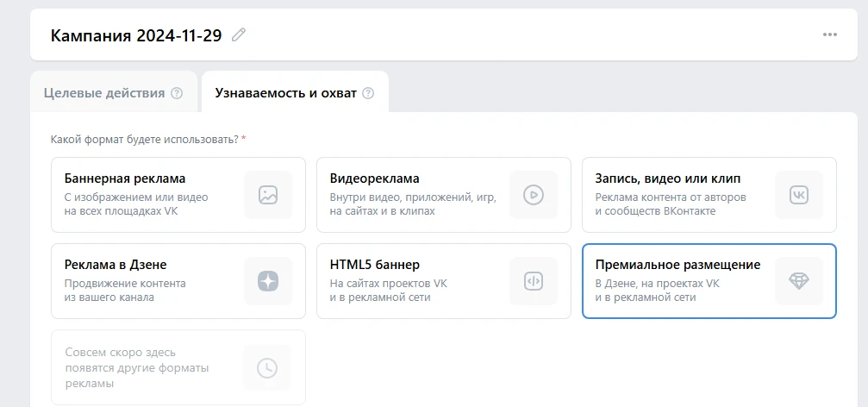868x407 pixels.
Task: Click the pencil icon to rename campaign
Action: coord(239,35)
